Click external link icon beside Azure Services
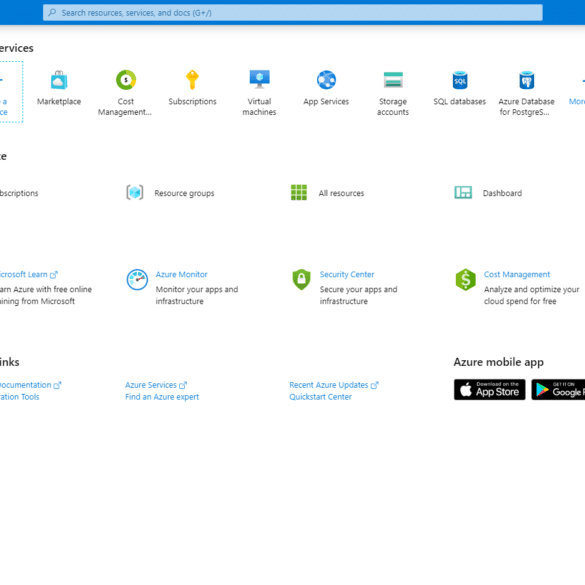This screenshot has width=585, height=585. coord(183,385)
